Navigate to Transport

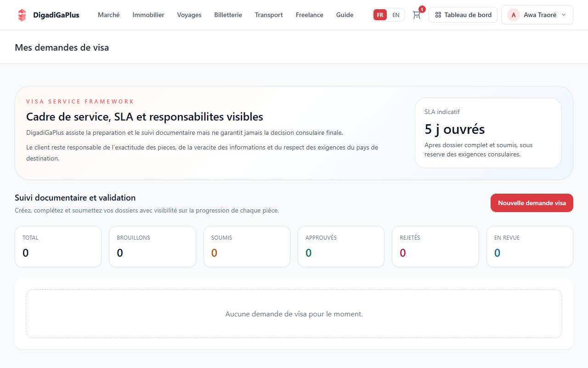click(269, 15)
